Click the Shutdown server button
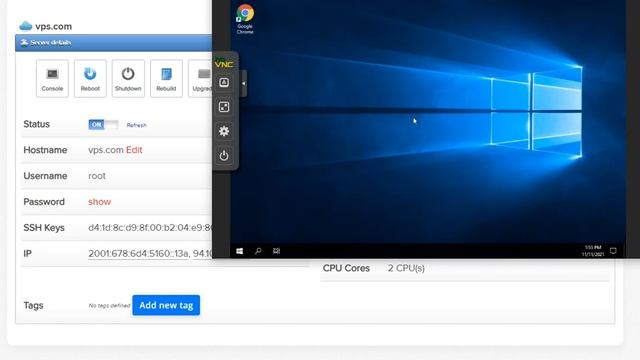The height and width of the screenshot is (360, 640). 128,78
